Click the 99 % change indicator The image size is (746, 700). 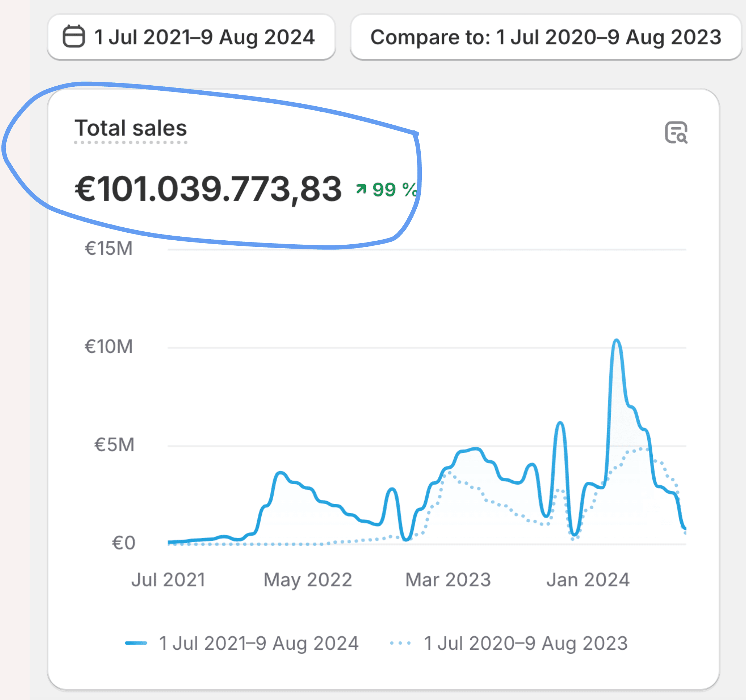click(x=394, y=189)
